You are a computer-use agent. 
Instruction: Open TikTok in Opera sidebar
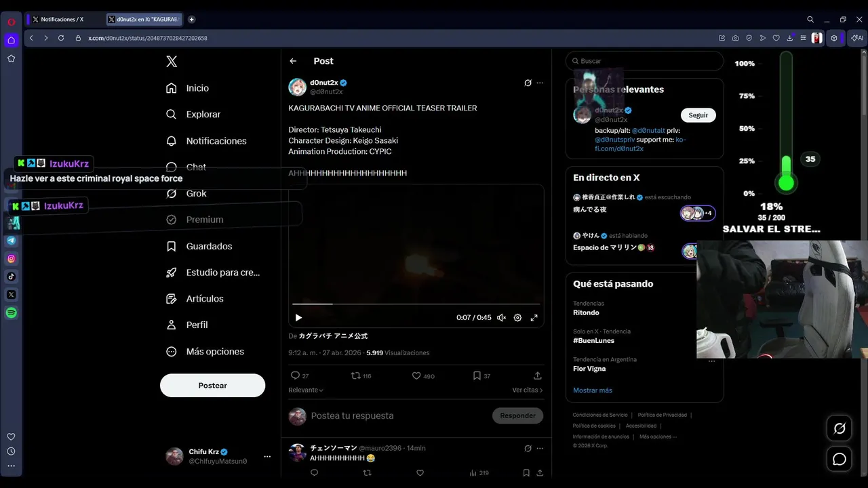pyautogui.click(x=11, y=277)
